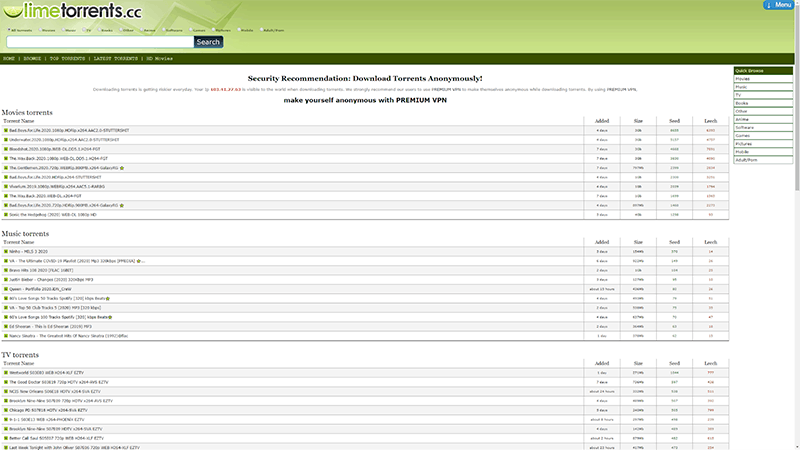This screenshot has width=800, height=450.
Task: Select the TV search radio option
Action: (84, 30)
